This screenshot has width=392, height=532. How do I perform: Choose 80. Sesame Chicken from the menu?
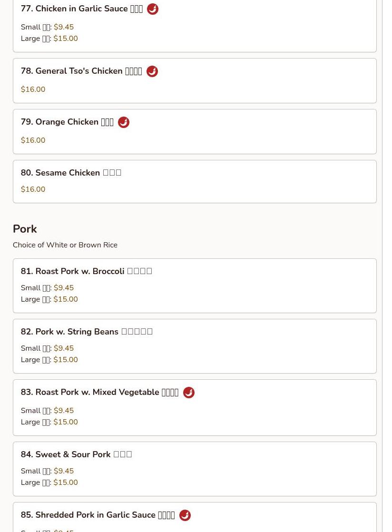click(x=71, y=173)
